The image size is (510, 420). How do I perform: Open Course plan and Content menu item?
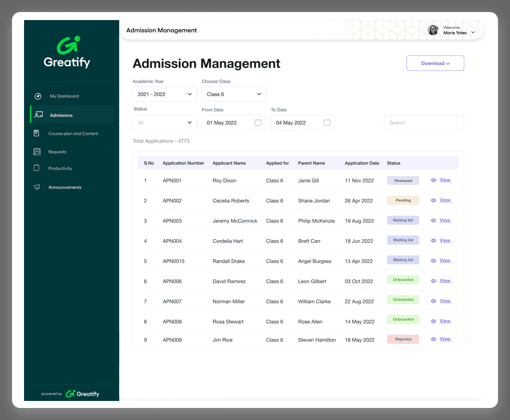(x=73, y=134)
